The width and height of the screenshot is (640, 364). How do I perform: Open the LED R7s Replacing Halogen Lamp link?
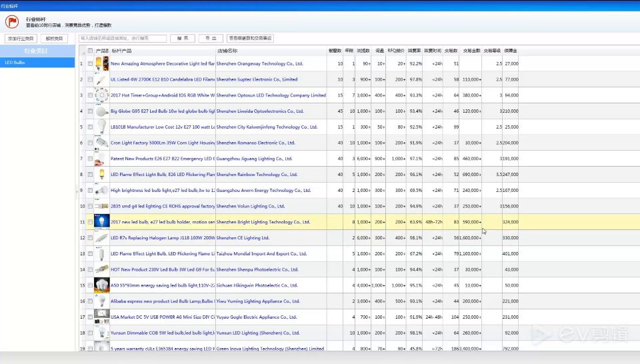coord(163,238)
